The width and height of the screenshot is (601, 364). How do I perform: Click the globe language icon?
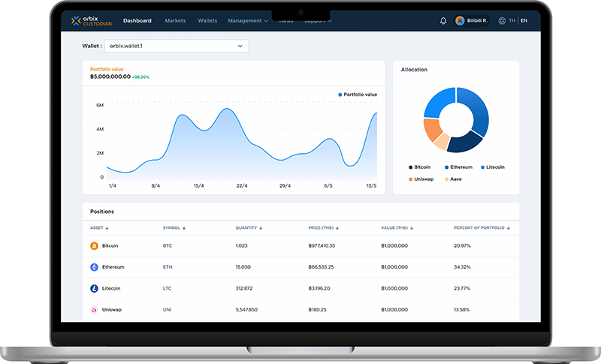click(x=502, y=21)
